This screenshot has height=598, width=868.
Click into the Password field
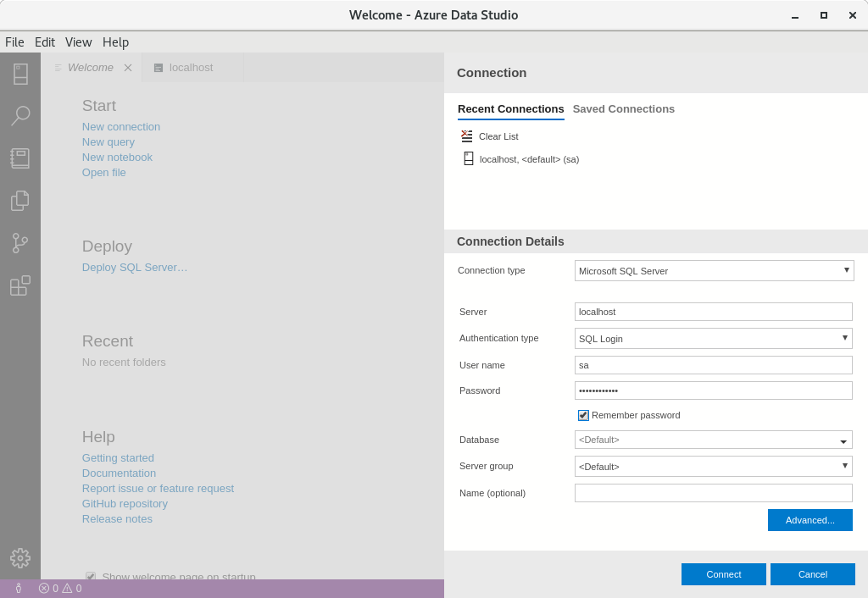714,390
